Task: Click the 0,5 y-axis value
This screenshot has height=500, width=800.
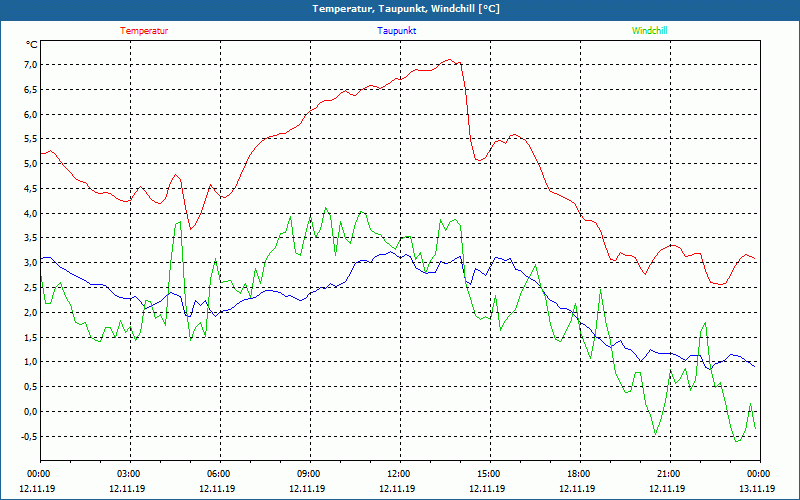Action: pos(30,387)
